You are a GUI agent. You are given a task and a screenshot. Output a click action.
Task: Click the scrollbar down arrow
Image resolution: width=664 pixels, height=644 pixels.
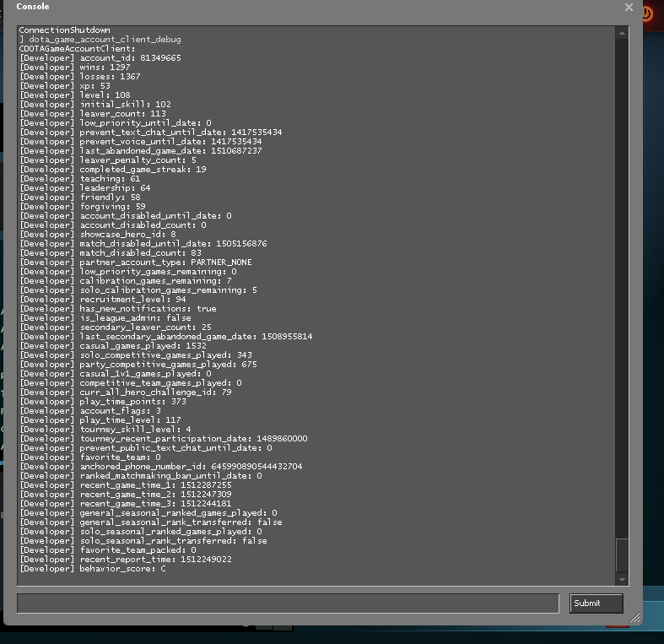coord(622,580)
